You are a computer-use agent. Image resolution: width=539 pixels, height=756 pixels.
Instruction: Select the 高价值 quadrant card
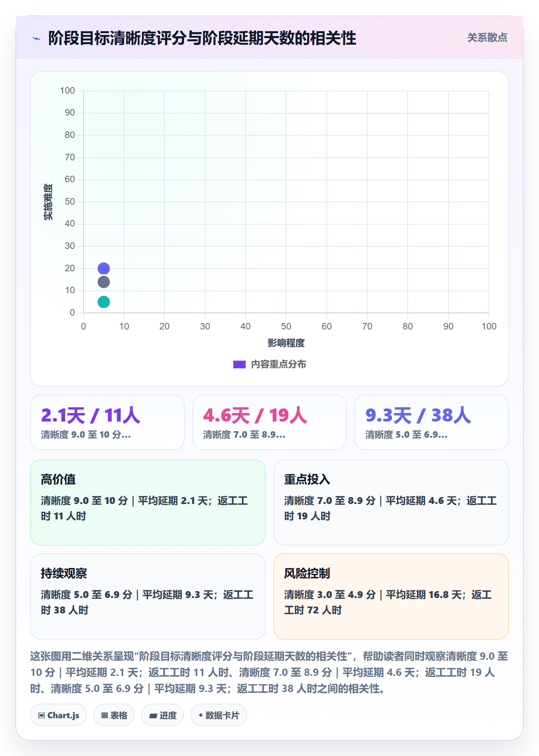click(148, 502)
